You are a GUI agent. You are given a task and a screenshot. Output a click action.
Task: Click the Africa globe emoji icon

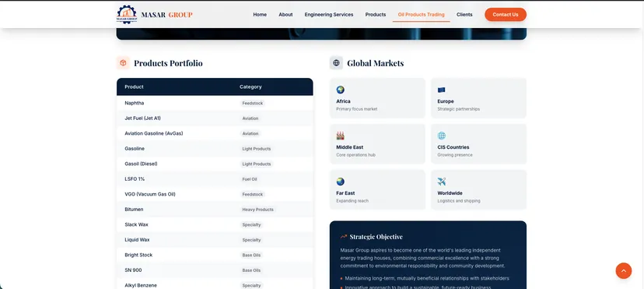(340, 90)
